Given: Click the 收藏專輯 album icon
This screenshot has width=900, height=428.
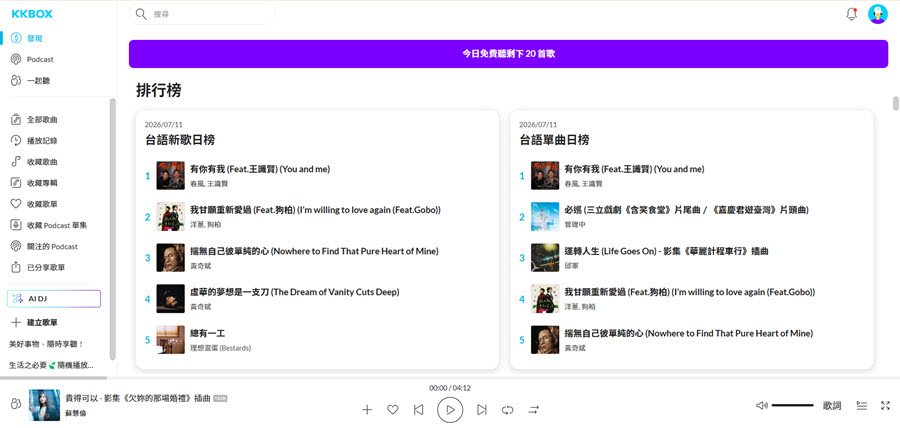Looking at the screenshot, I should [16, 183].
